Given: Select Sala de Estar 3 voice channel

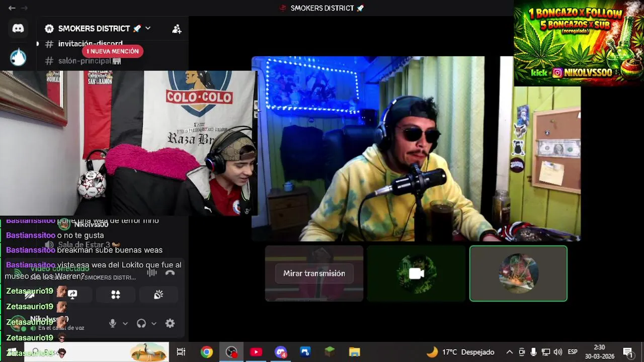Looking at the screenshot, I should 84,245.
